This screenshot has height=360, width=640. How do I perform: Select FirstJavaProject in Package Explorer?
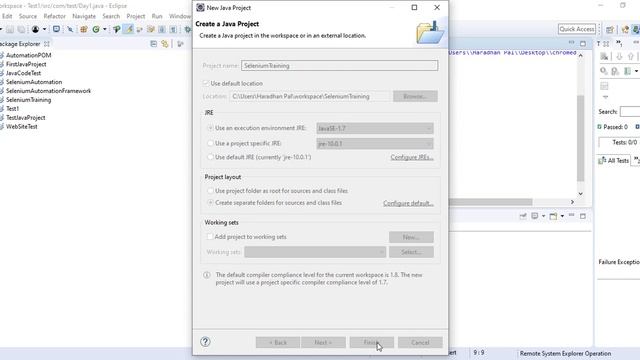point(26,64)
